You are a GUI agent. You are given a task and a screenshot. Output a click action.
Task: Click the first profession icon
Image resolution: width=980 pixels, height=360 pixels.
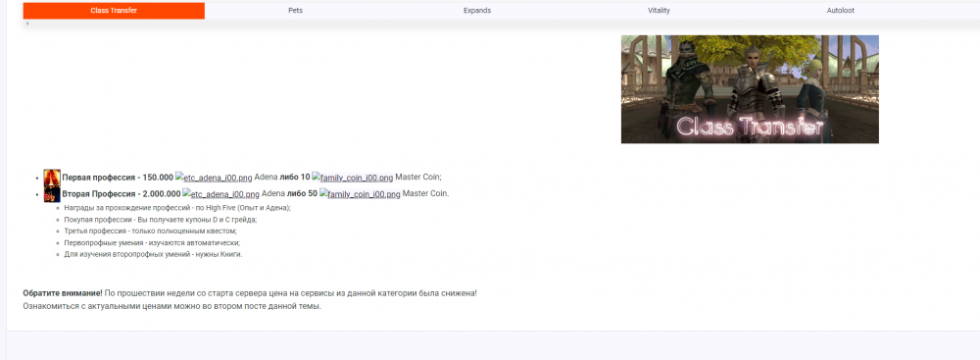pos(52,178)
